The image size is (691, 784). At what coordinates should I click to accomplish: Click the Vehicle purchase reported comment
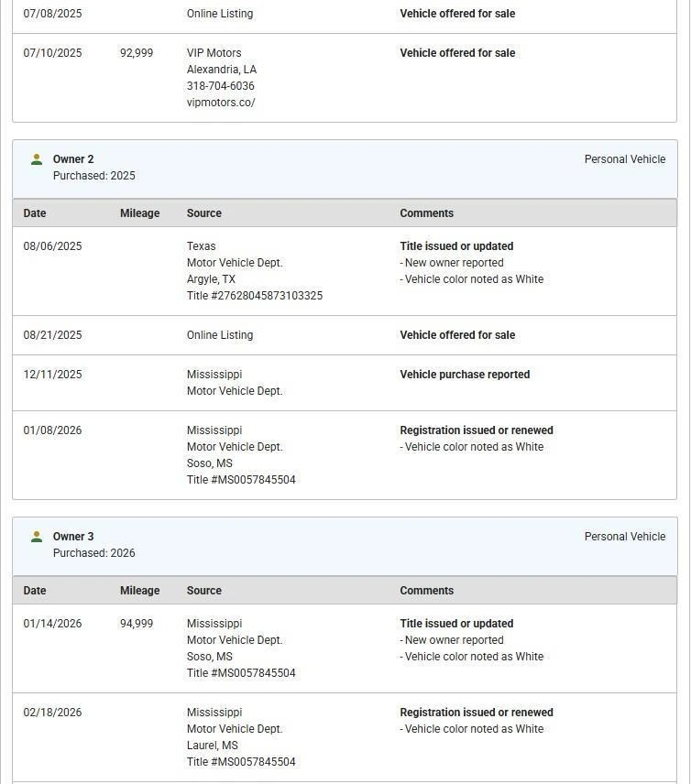(465, 375)
